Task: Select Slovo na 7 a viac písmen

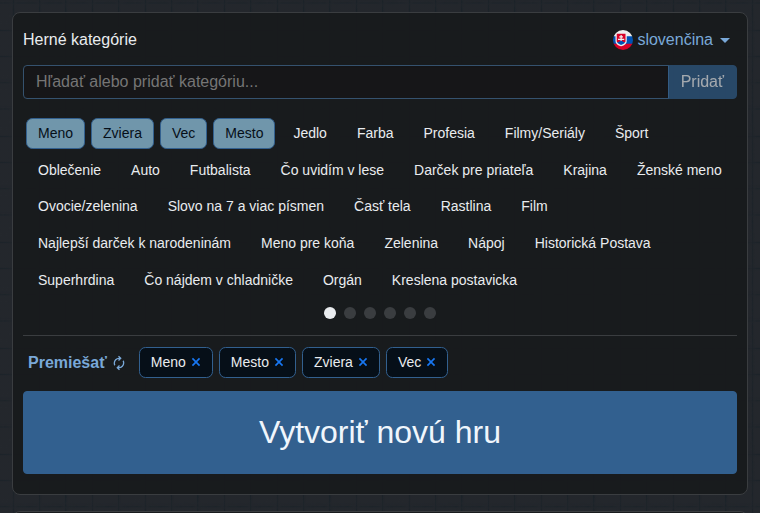Action: click(246, 207)
